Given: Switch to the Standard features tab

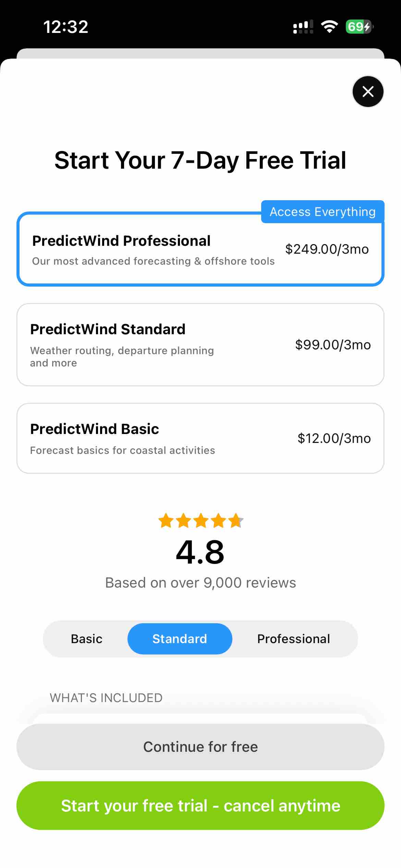Looking at the screenshot, I should pyautogui.click(x=180, y=639).
